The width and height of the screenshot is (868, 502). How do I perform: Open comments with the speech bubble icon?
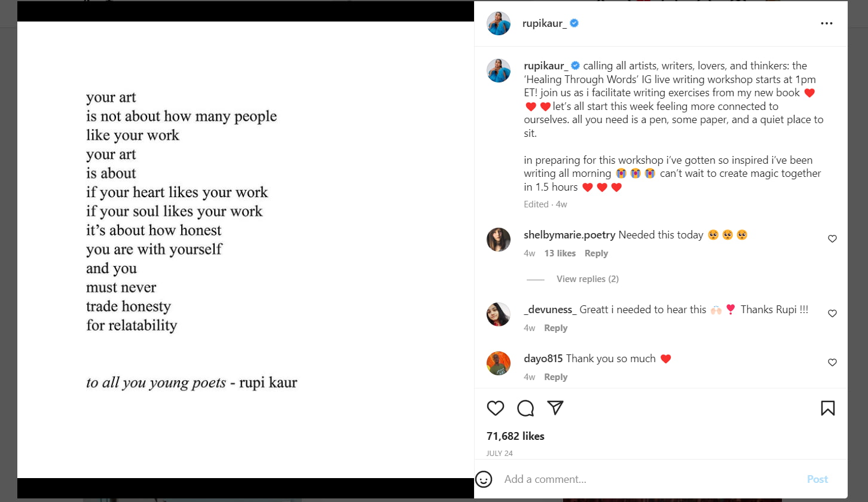pos(525,408)
